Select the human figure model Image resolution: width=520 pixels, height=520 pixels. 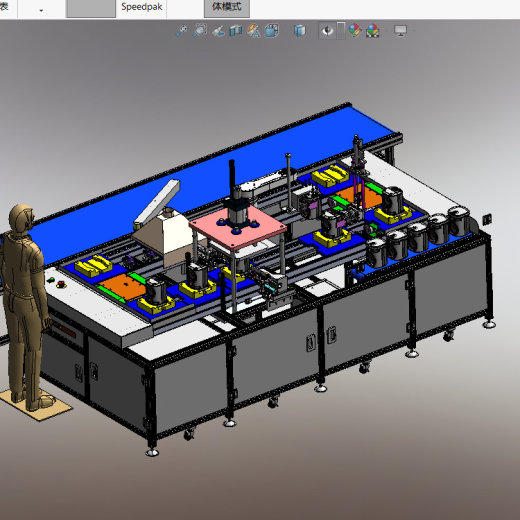[25, 307]
